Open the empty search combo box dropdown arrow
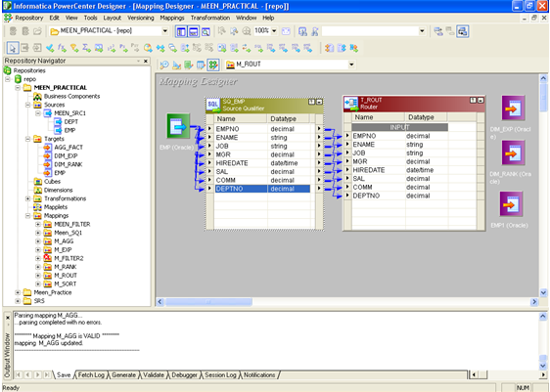Viewport: 550px width, 392px height. pos(422,31)
